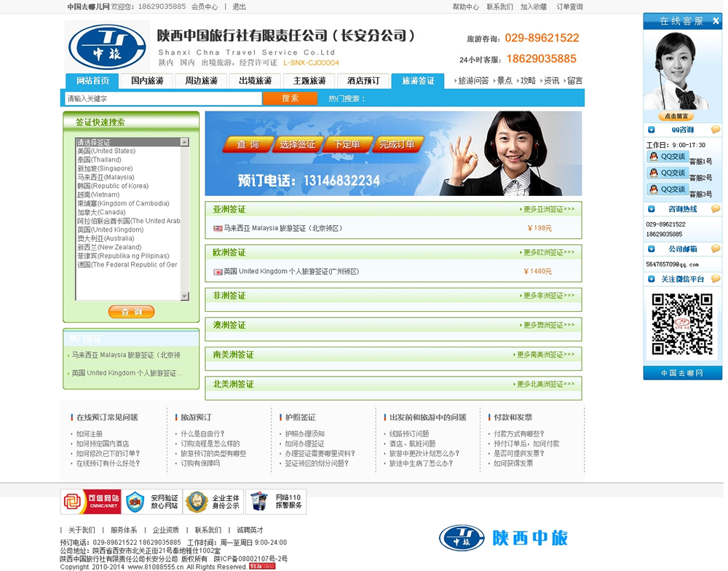This screenshot has height=571, width=728.
Task: Click the 可信网站 certification badge
Action: 91,502
